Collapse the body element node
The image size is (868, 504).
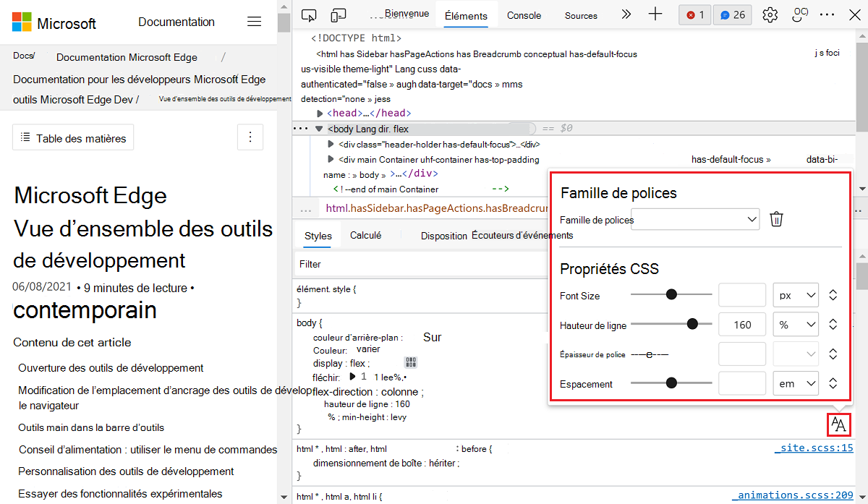319,129
